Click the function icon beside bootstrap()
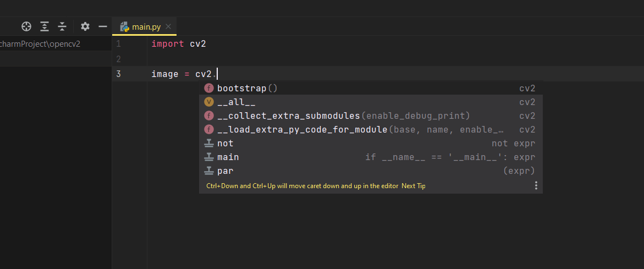Image resolution: width=644 pixels, height=269 pixels. tap(209, 88)
